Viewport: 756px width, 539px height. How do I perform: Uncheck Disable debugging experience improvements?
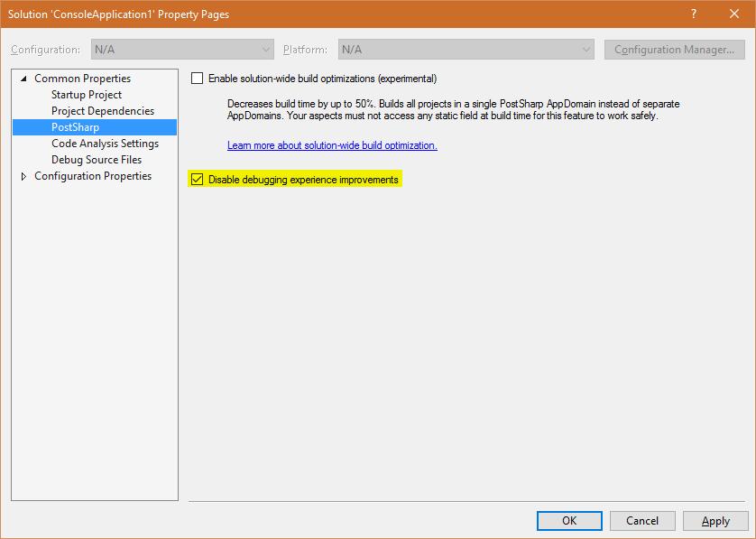pos(198,180)
